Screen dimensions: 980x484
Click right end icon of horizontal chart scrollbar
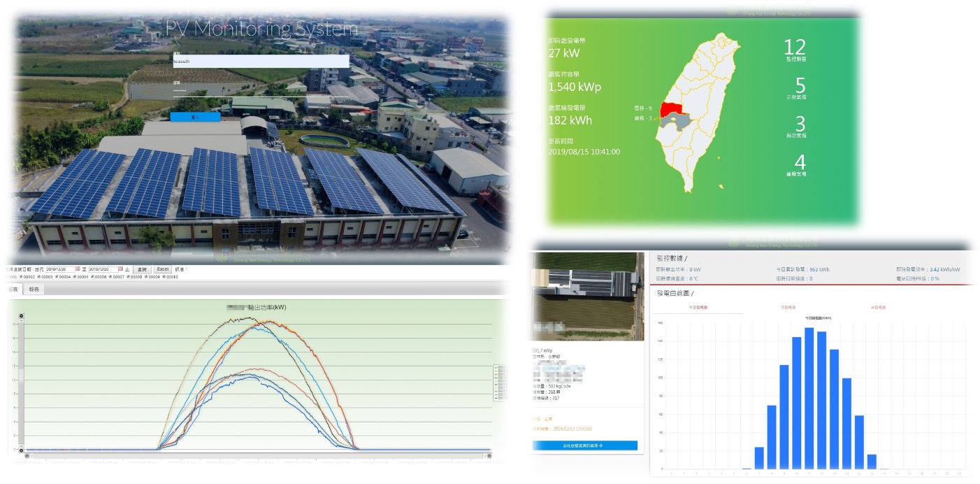pos(489,456)
